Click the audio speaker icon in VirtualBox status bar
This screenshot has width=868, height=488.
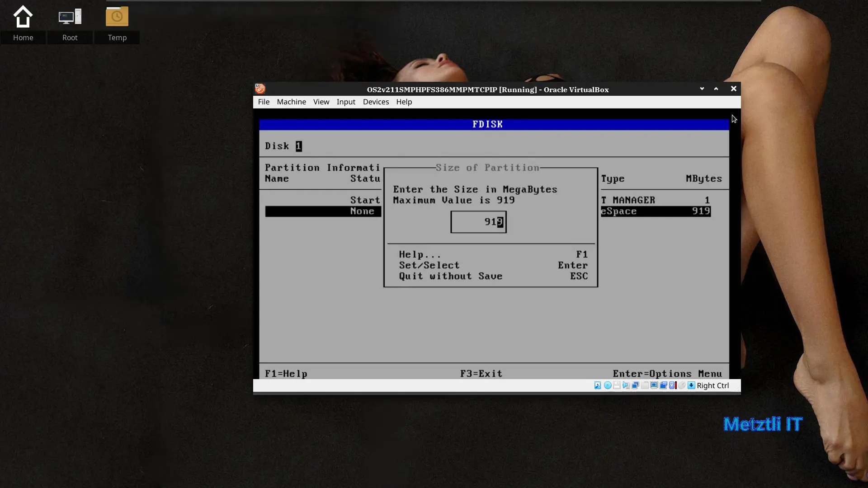pyautogui.click(x=626, y=385)
